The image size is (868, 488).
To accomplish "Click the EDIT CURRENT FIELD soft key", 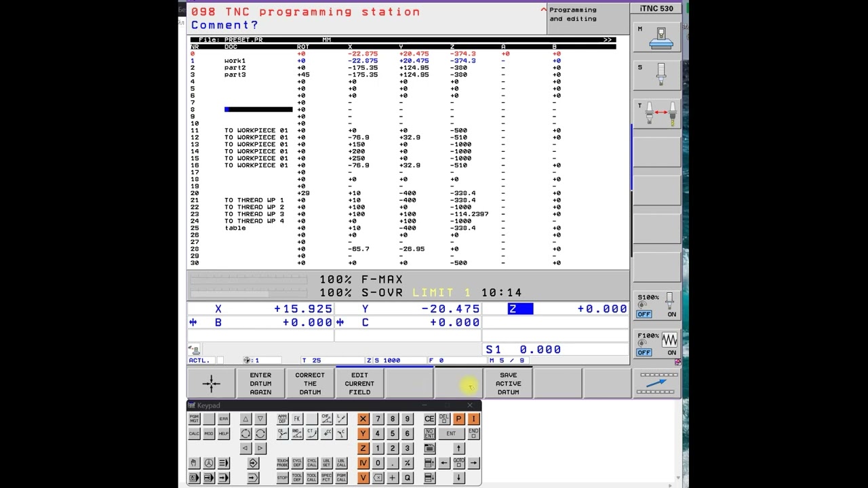I will (x=359, y=384).
